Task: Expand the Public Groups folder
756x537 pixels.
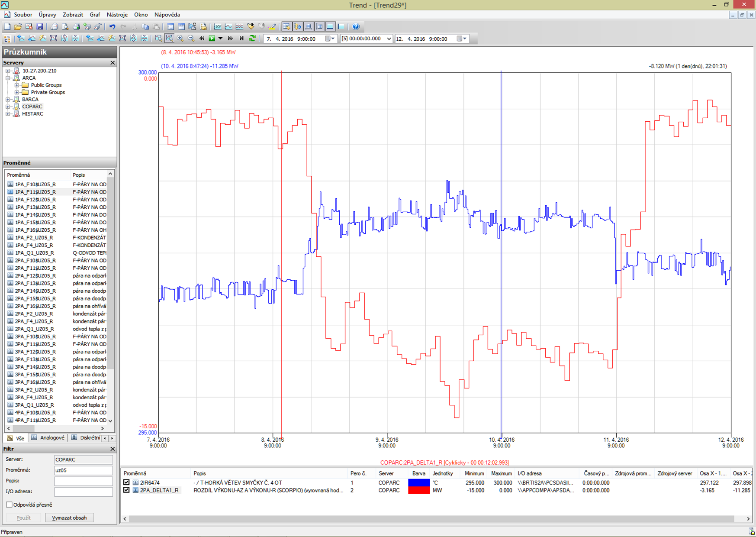Action: point(16,85)
